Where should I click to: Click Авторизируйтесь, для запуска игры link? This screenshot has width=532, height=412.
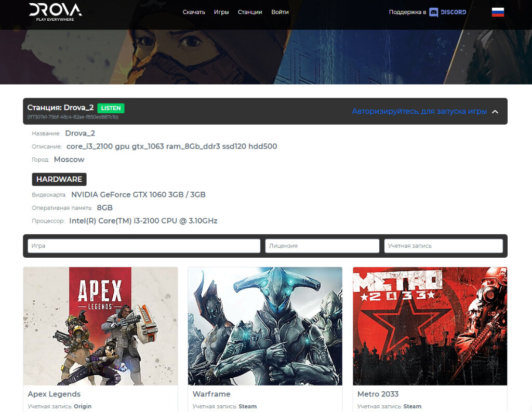click(x=419, y=111)
